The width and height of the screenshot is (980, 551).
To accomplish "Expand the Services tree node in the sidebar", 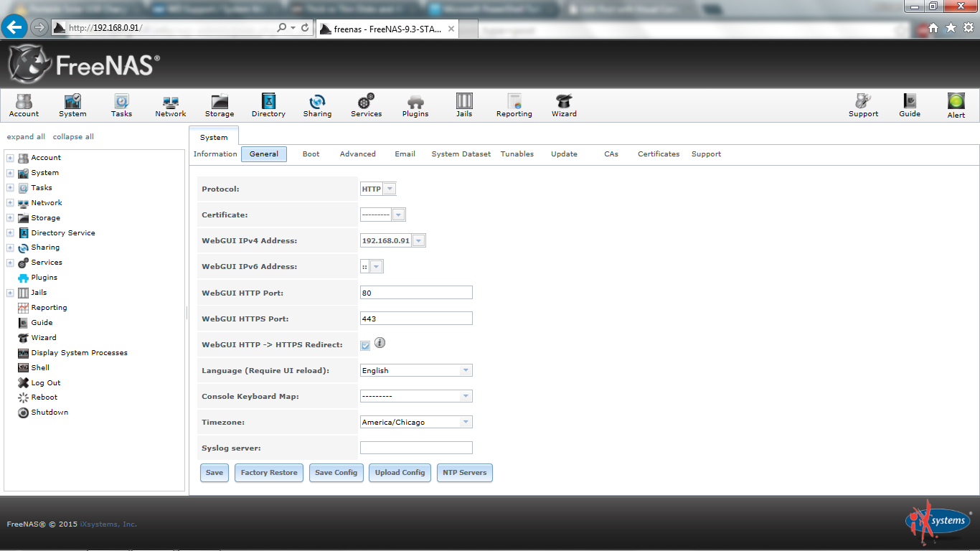I will [x=10, y=263].
